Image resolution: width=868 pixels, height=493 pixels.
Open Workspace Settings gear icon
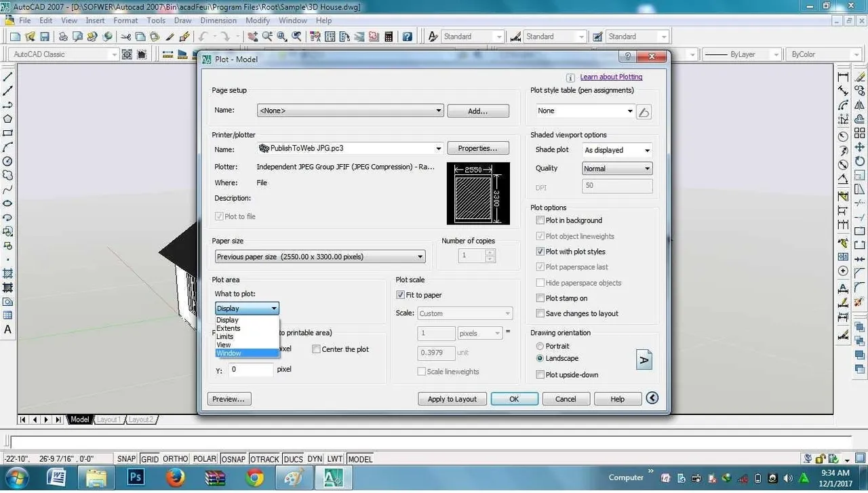pos(127,54)
